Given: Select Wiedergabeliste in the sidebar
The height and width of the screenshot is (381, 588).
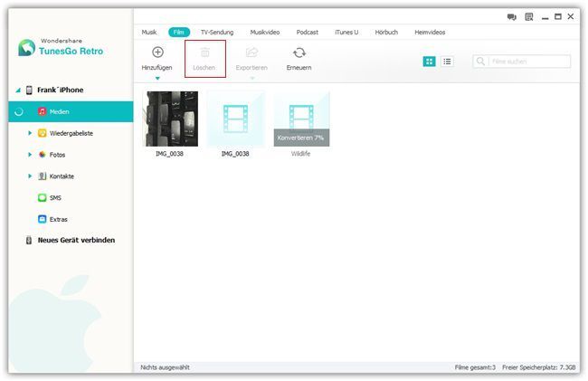Looking at the screenshot, I should point(71,133).
